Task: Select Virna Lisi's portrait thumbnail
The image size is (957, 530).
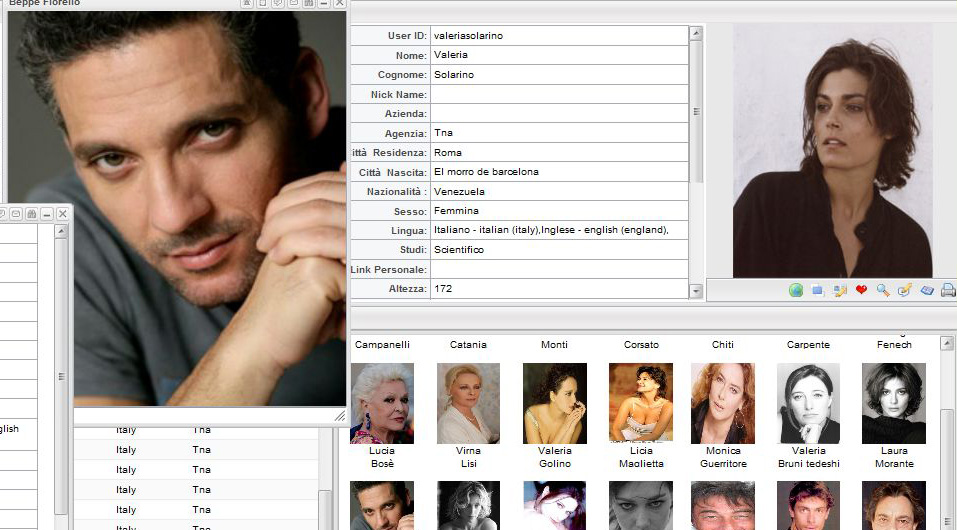Action: tap(468, 403)
